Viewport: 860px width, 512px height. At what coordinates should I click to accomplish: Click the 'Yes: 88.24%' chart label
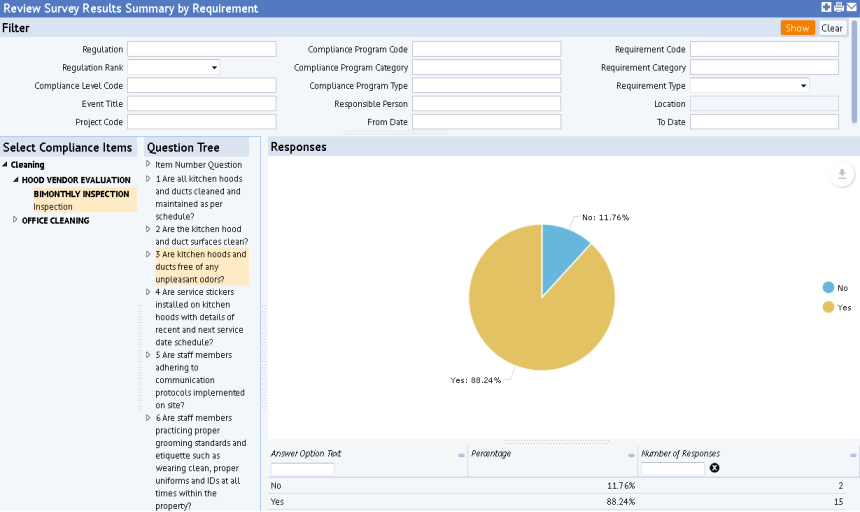(476, 380)
